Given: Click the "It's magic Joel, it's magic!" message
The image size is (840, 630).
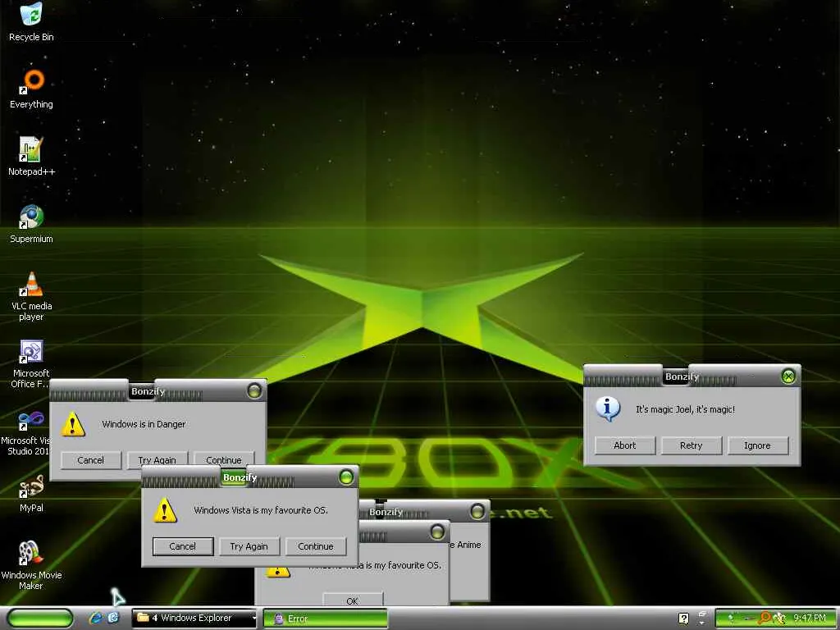Looking at the screenshot, I should tap(685, 409).
